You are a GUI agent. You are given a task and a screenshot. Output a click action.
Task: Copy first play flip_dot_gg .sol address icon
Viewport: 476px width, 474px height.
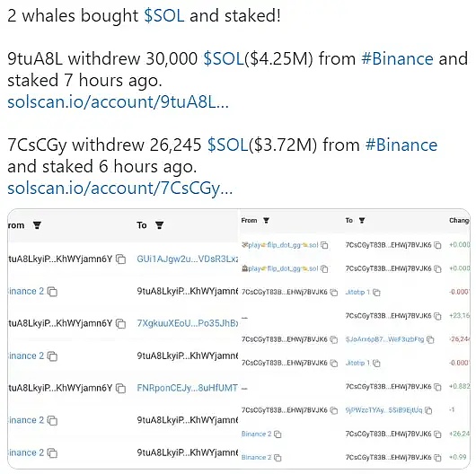point(324,245)
